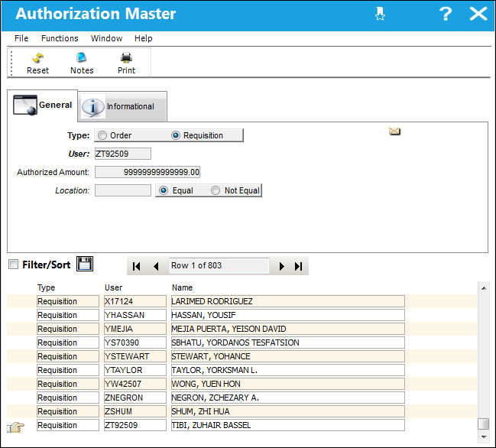Select user cell YW42507
496x448 pixels.
[x=135, y=384]
